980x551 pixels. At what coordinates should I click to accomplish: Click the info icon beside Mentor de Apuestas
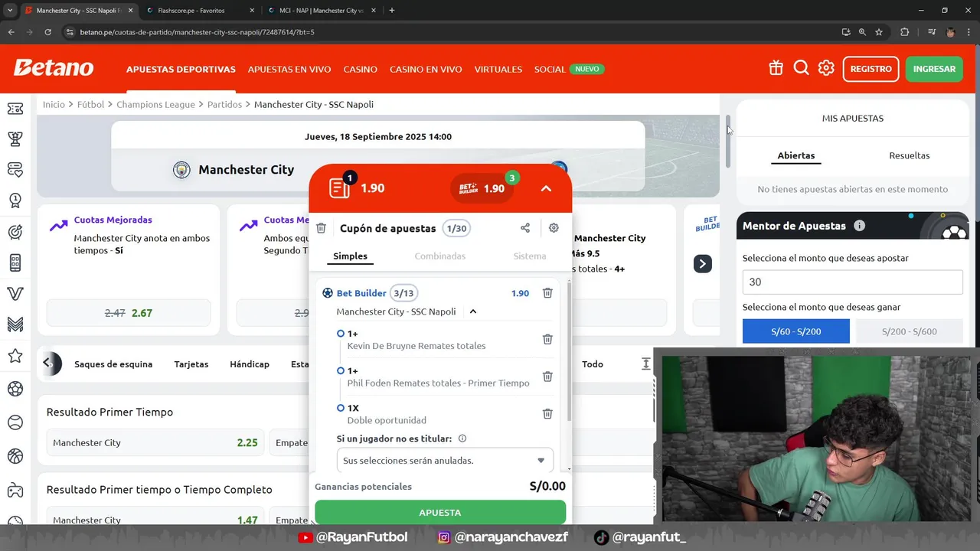coord(859,226)
